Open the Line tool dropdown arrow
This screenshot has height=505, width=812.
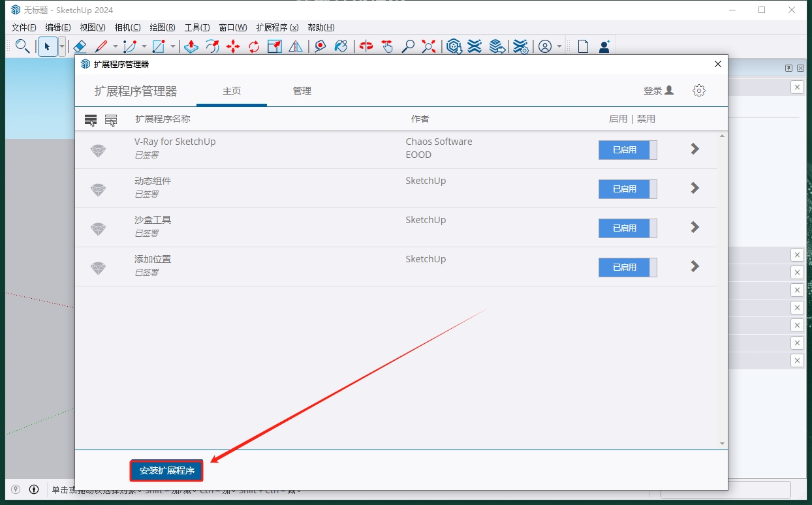click(115, 46)
